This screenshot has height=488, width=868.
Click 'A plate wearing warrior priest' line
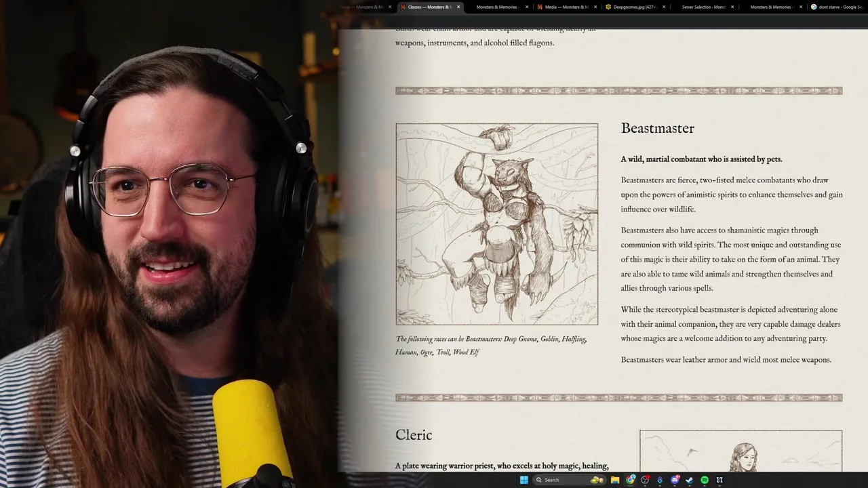[x=502, y=466]
